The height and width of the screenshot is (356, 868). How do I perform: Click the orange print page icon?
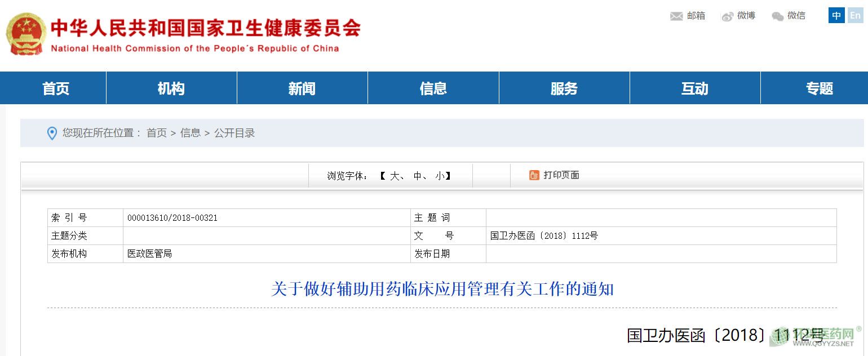coord(534,175)
